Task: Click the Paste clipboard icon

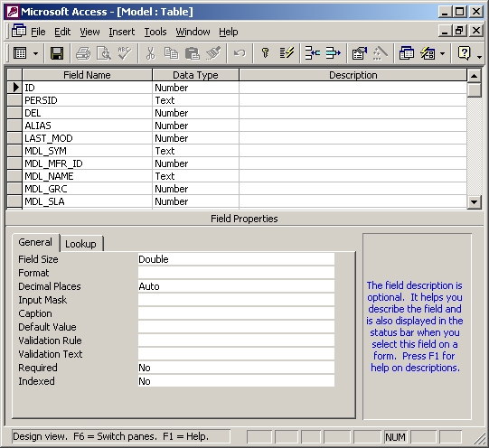Action: [x=193, y=53]
